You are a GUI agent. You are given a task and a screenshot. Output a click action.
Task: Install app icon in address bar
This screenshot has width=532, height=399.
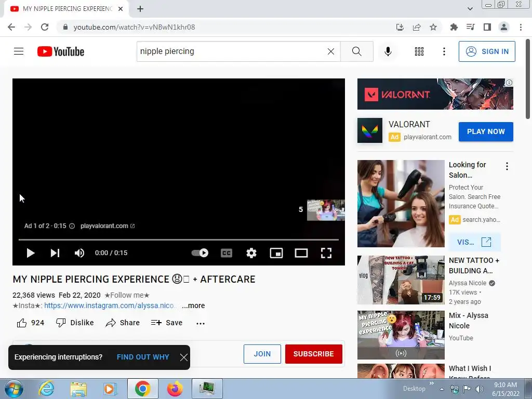pos(400,27)
